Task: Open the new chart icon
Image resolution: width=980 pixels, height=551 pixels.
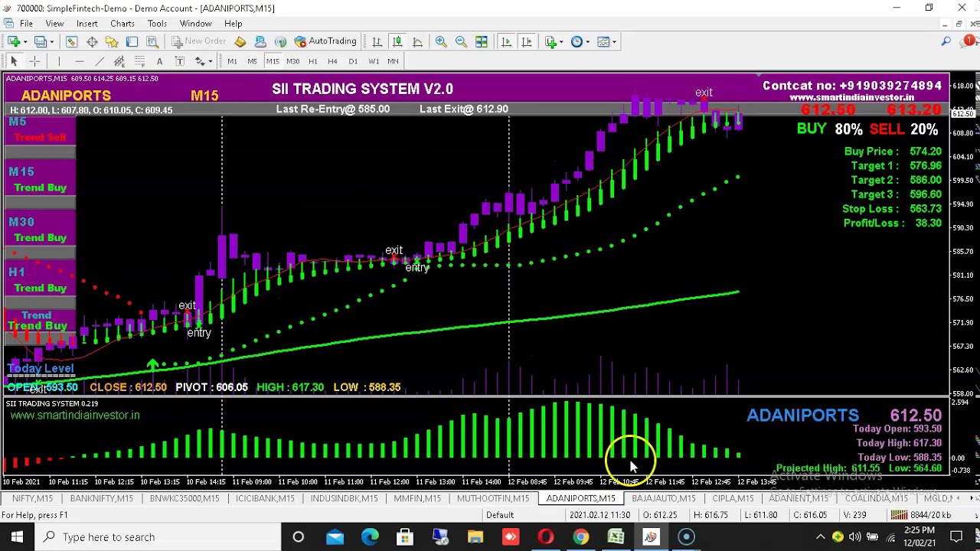Action: [14, 41]
